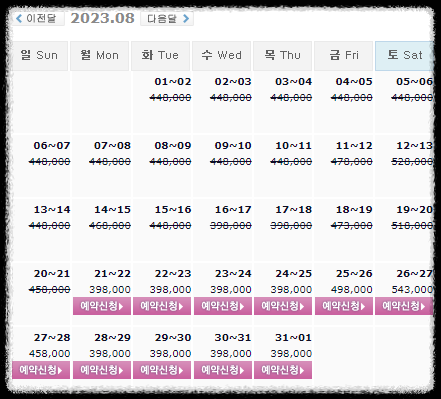441x399 pixels.
Task: Click the 25~26 date label
Action: click(x=354, y=274)
